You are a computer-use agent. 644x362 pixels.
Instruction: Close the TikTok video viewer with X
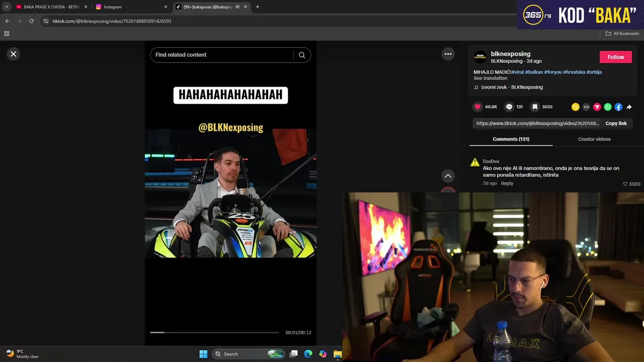pyautogui.click(x=14, y=54)
